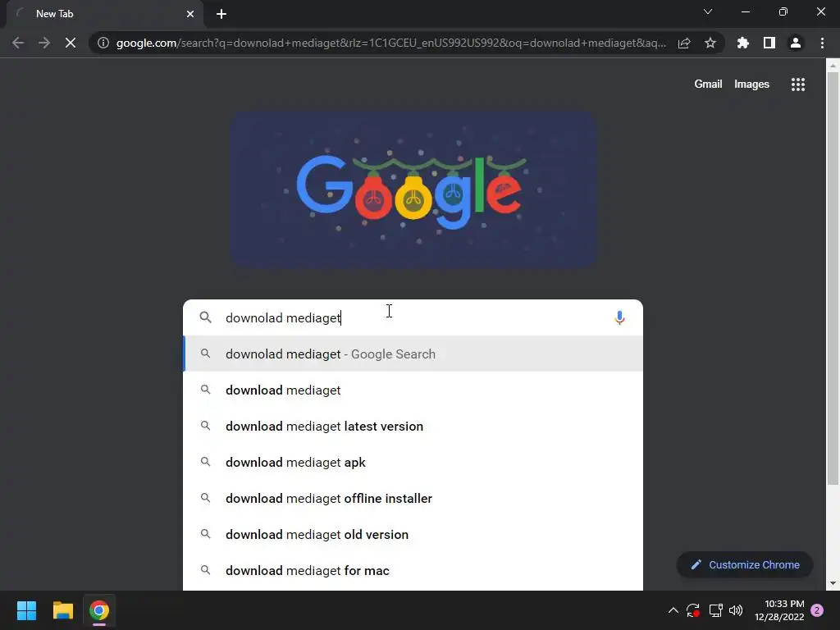Image resolution: width=840 pixels, height=630 pixels.
Task: Stop loading the page
Action: point(71,43)
